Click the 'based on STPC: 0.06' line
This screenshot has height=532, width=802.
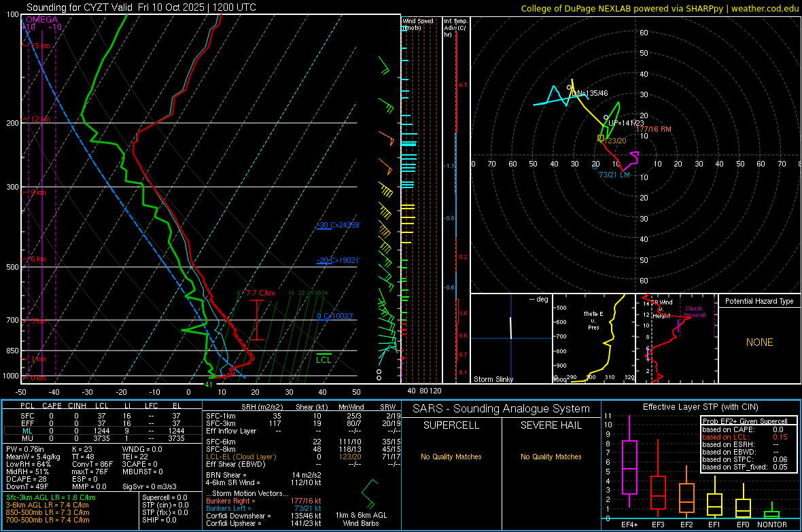tap(745, 459)
